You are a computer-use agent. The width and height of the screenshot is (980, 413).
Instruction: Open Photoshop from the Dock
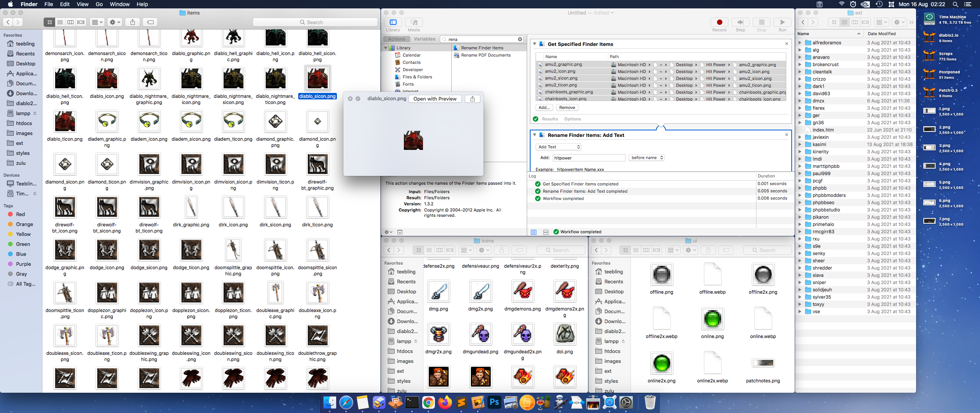click(494, 402)
